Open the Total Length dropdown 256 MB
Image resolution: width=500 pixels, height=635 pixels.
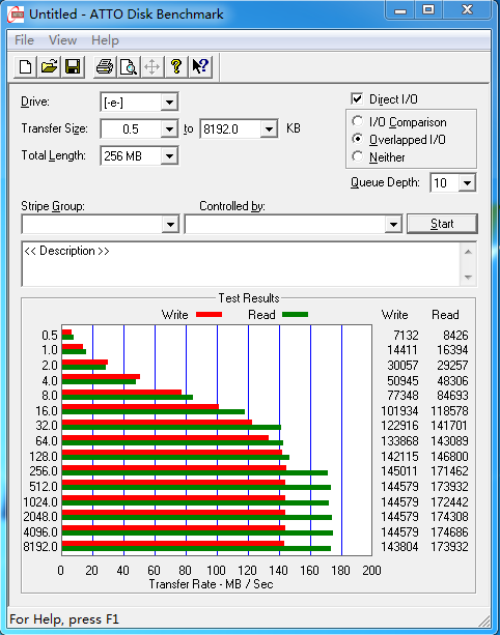click(169, 156)
